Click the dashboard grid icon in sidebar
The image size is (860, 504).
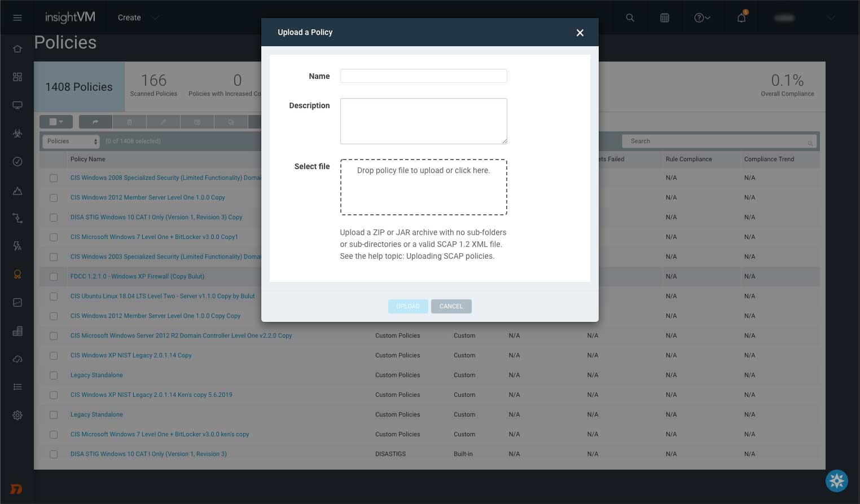[x=17, y=77]
